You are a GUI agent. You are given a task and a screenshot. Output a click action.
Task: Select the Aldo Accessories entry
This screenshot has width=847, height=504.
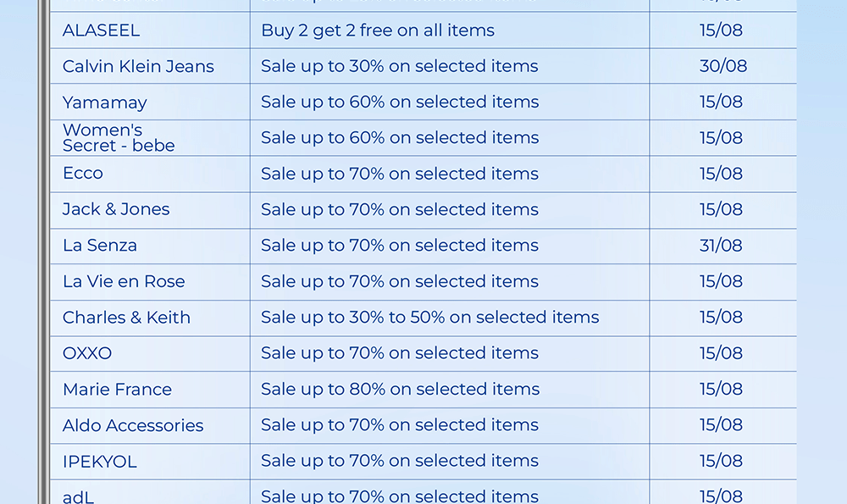pyautogui.click(x=133, y=425)
